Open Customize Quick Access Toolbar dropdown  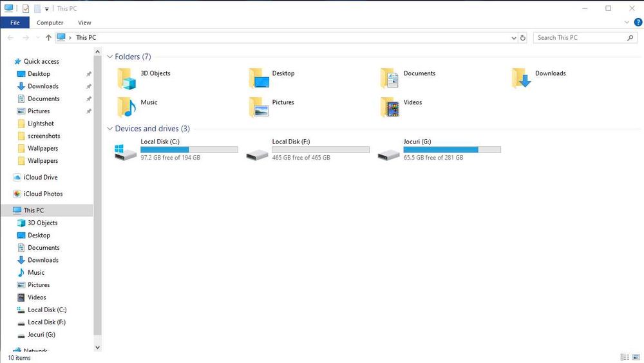click(x=47, y=8)
